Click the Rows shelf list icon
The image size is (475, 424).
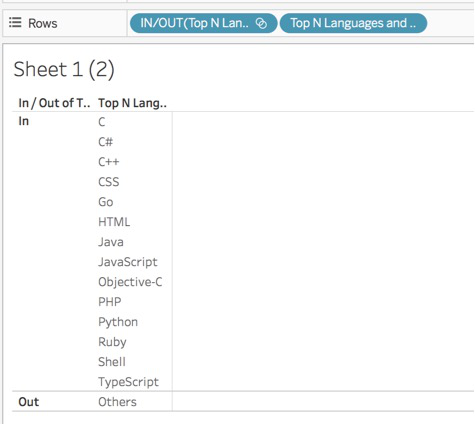click(x=15, y=23)
